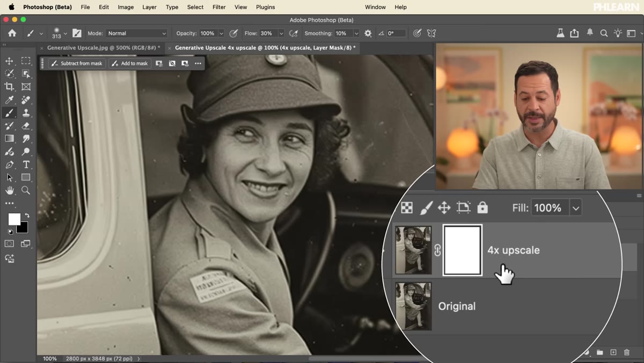Open the Discover lightbulb icon

[618, 33]
